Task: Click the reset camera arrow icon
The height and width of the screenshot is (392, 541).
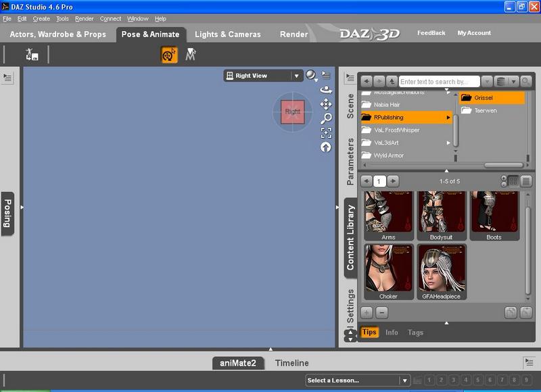Action: 326,147
